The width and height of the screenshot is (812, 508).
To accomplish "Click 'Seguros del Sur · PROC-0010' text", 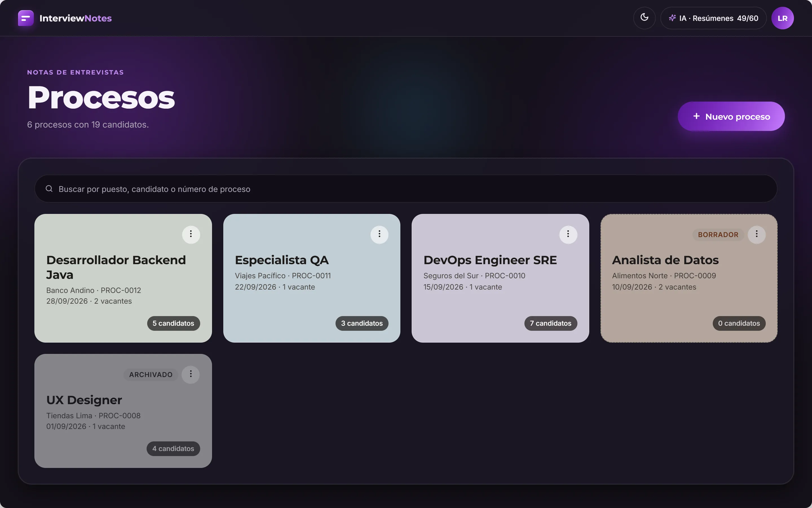I will (x=475, y=276).
